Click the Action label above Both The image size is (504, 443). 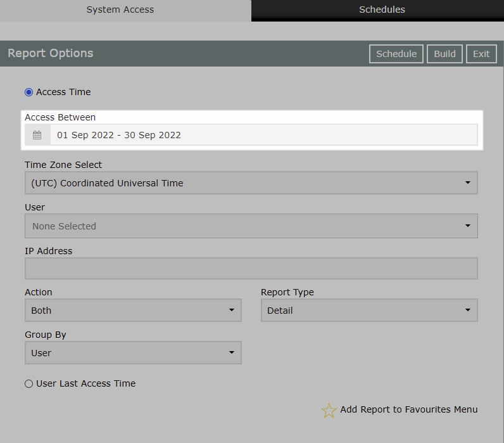[x=39, y=292]
